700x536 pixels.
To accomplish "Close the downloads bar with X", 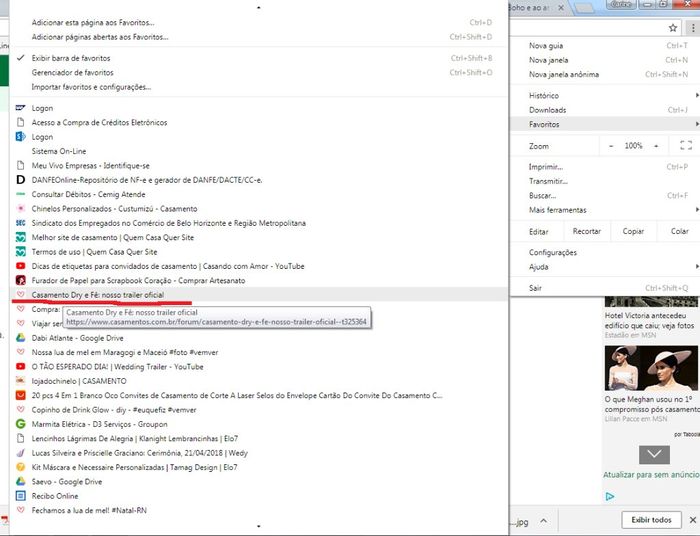I will (x=692, y=520).
